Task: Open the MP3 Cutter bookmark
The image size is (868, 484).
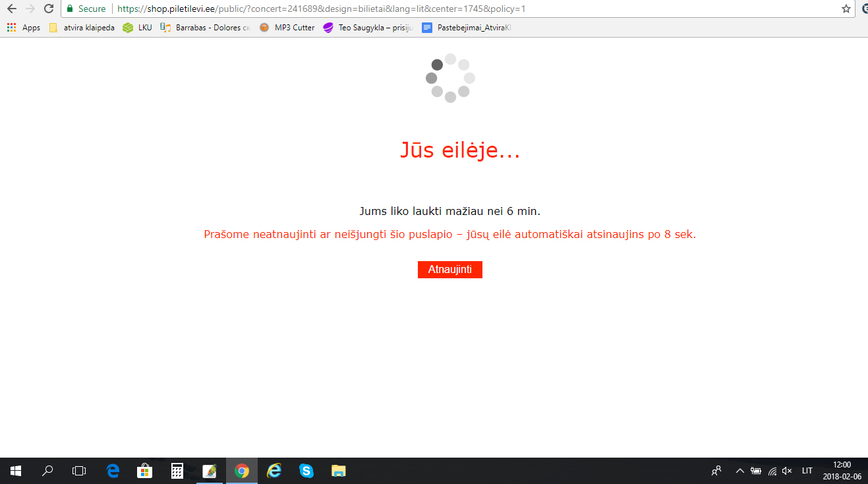Action: [287, 28]
